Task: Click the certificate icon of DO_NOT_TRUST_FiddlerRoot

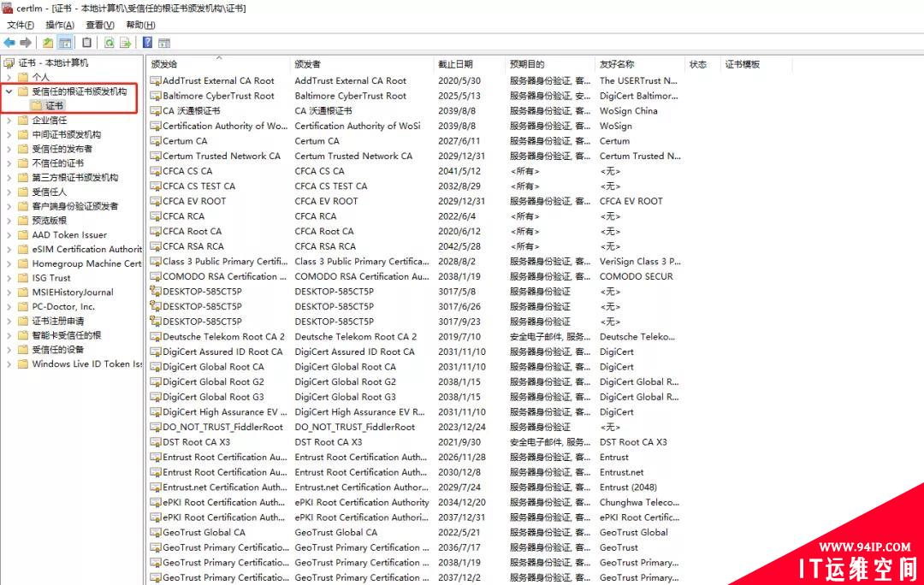Action: pyautogui.click(x=156, y=427)
